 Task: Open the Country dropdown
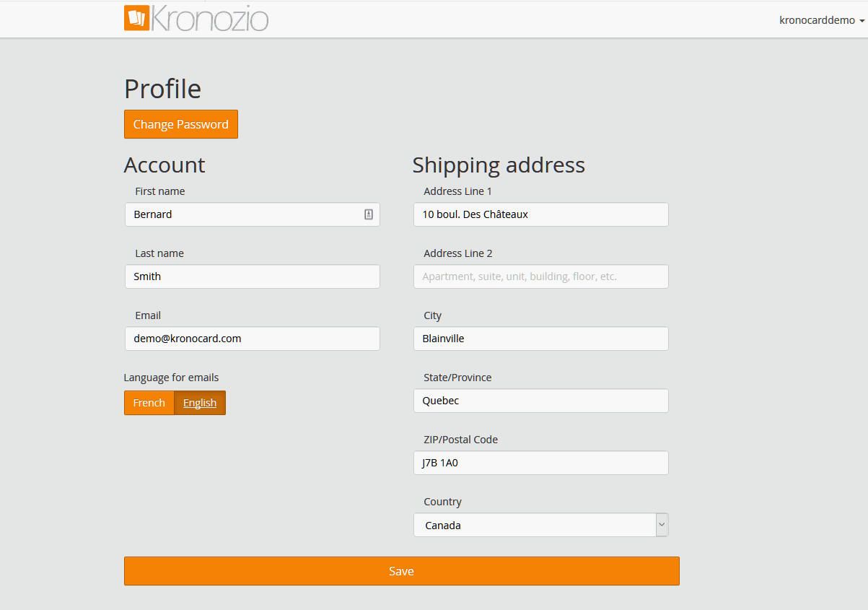click(x=541, y=525)
